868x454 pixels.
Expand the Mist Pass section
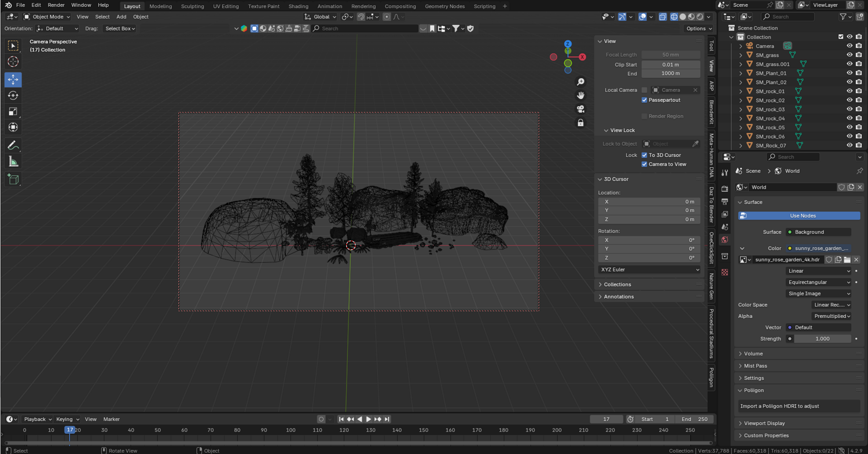pyautogui.click(x=755, y=366)
